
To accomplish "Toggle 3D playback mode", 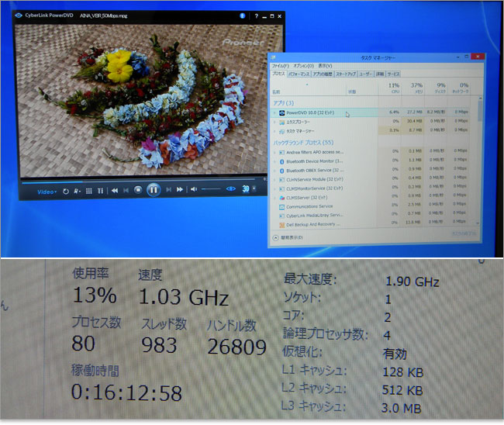I will pyautogui.click(x=246, y=189).
